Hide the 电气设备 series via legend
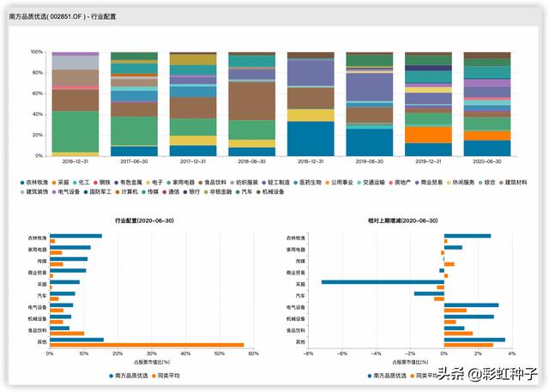This screenshot has height=392, width=549. (x=65, y=192)
